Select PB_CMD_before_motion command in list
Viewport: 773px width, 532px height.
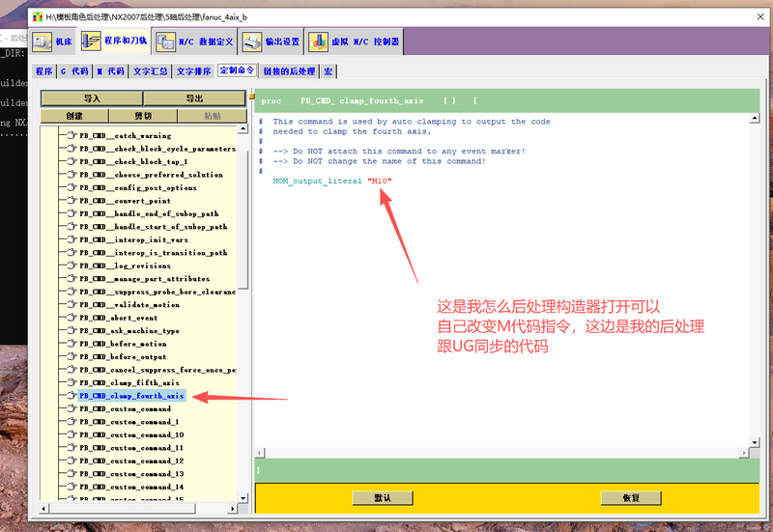pos(123,344)
